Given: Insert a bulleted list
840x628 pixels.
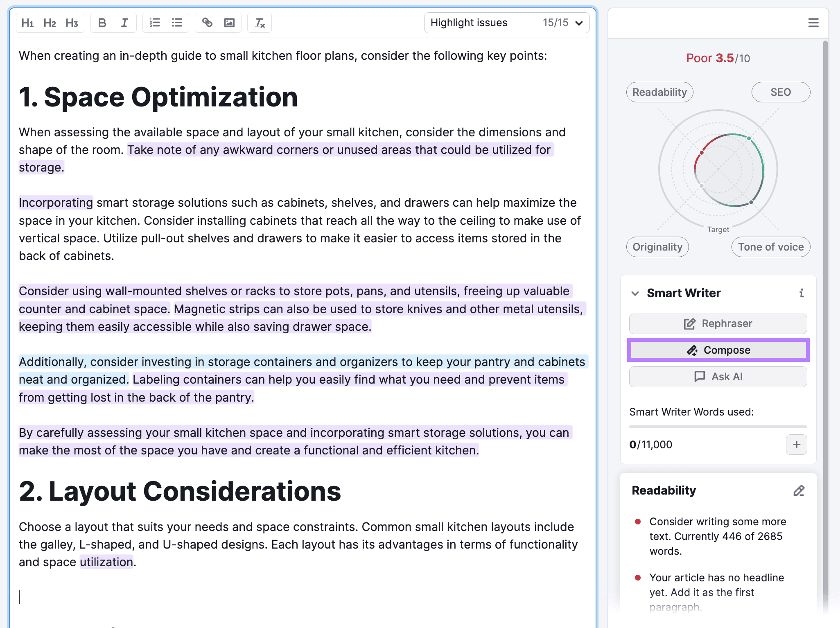Looking at the screenshot, I should tap(177, 23).
